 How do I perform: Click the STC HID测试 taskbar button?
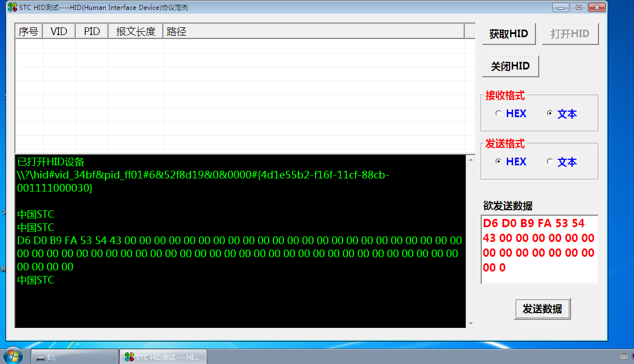pyautogui.click(x=163, y=357)
